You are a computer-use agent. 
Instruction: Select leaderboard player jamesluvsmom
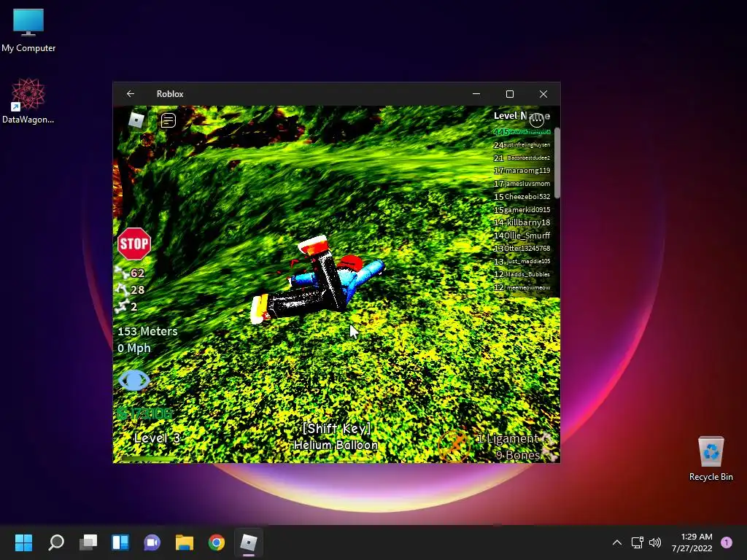coord(522,183)
